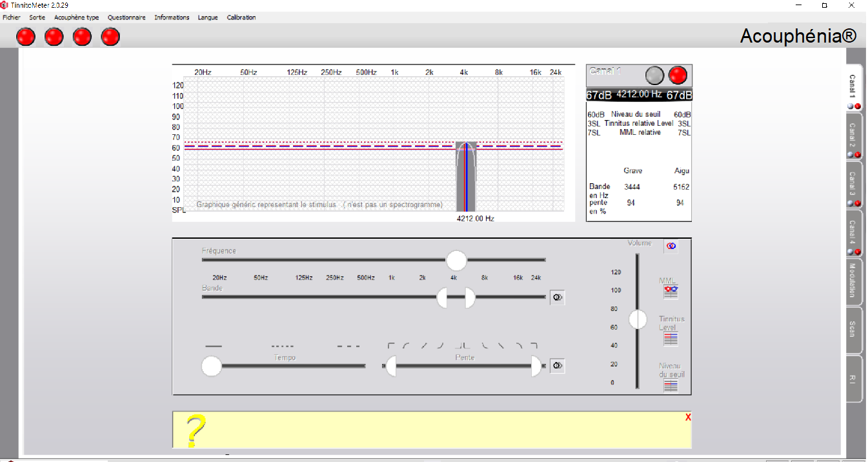Click the volume link icon beside Volume label
Viewport: 868px width, 462px height.
click(x=671, y=246)
